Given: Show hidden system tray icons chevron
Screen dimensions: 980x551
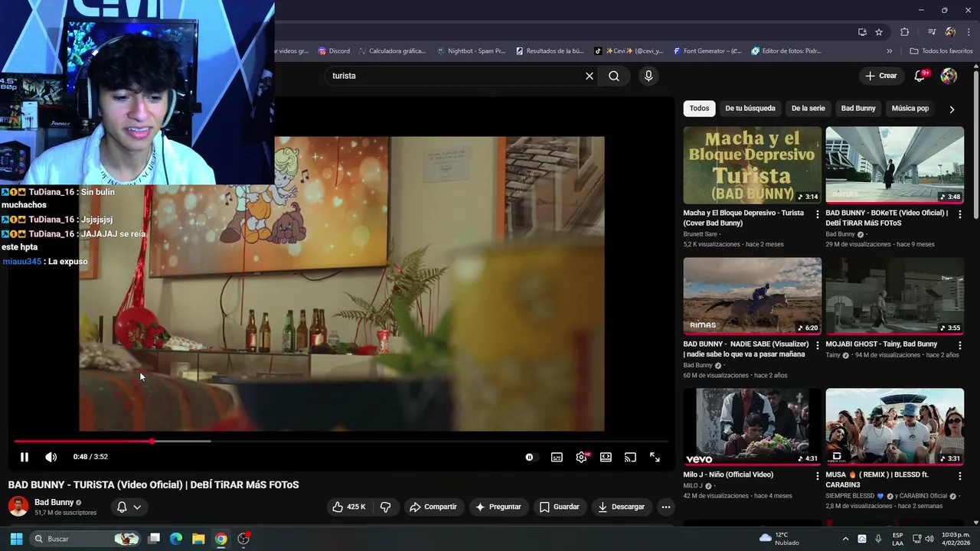Looking at the screenshot, I should pos(845,539).
